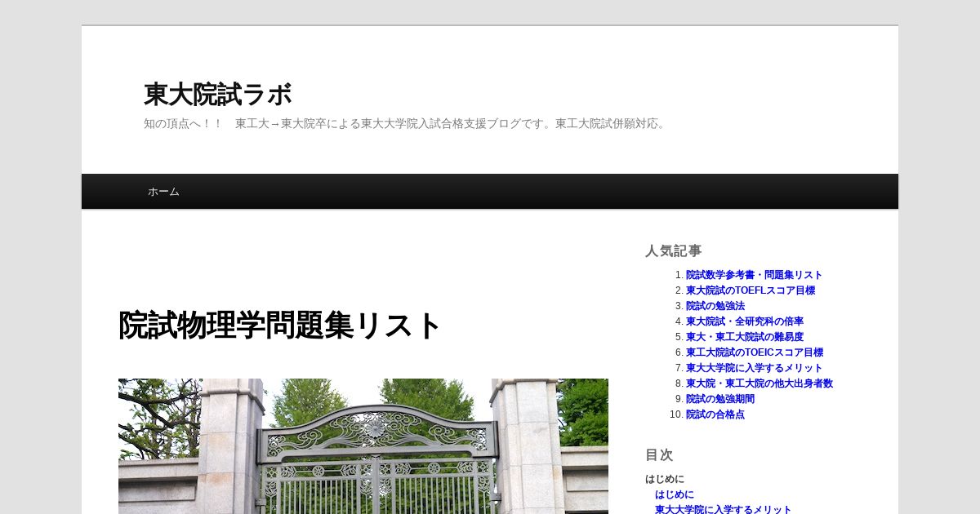This screenshot has height=514, width=980.
Task: Click the 目次 sidebar heading
Action: point(659,455)
